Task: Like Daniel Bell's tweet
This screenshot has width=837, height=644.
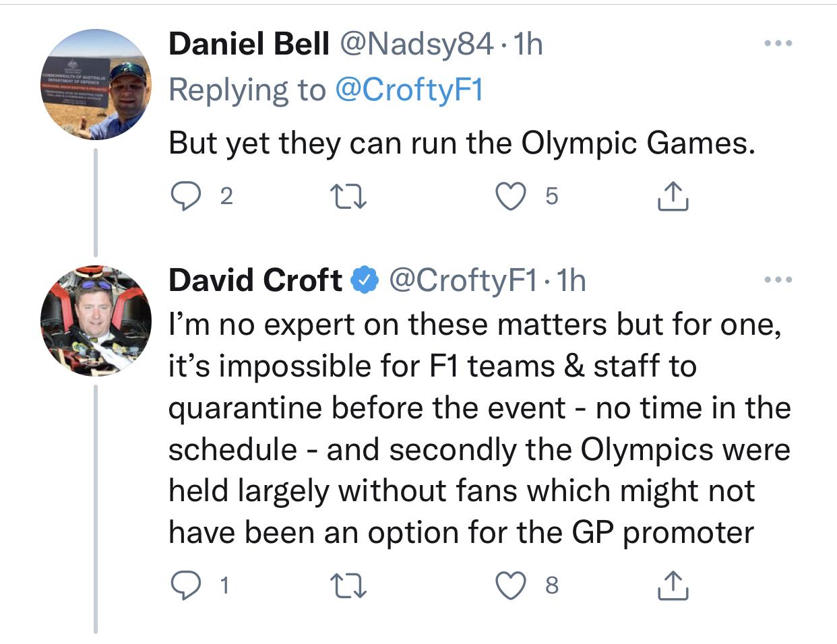Action: pos(511,196)
